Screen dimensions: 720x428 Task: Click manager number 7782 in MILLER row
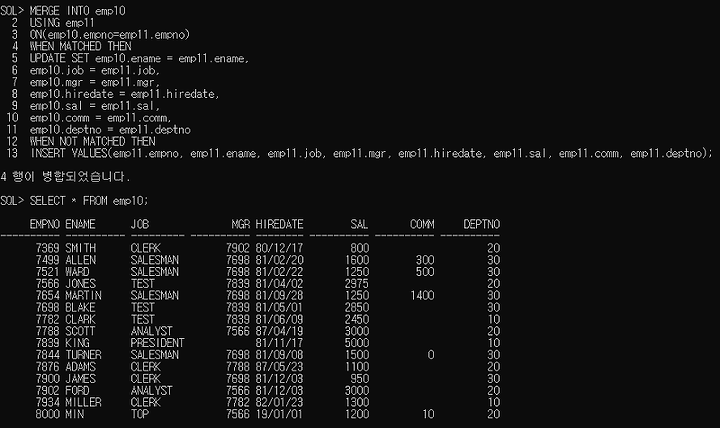[x=238, y=402]
